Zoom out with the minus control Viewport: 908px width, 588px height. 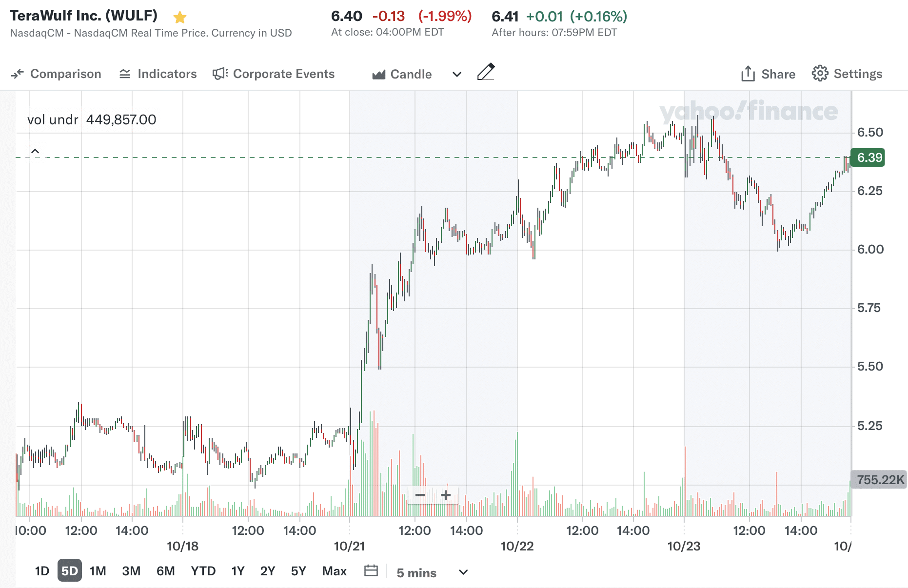point(420,495)
